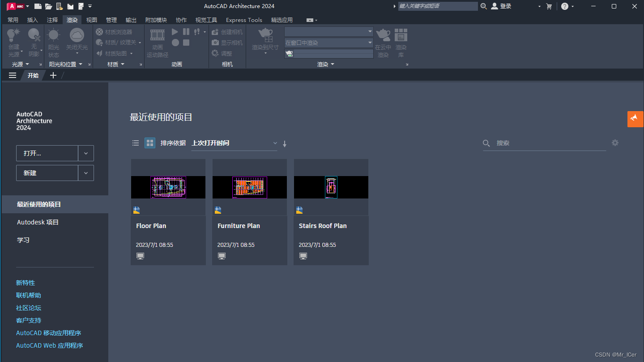Select the Start (开始) document tab
Image resolution: width=644 pixels, height=362 pixels.
click(33, 75)
